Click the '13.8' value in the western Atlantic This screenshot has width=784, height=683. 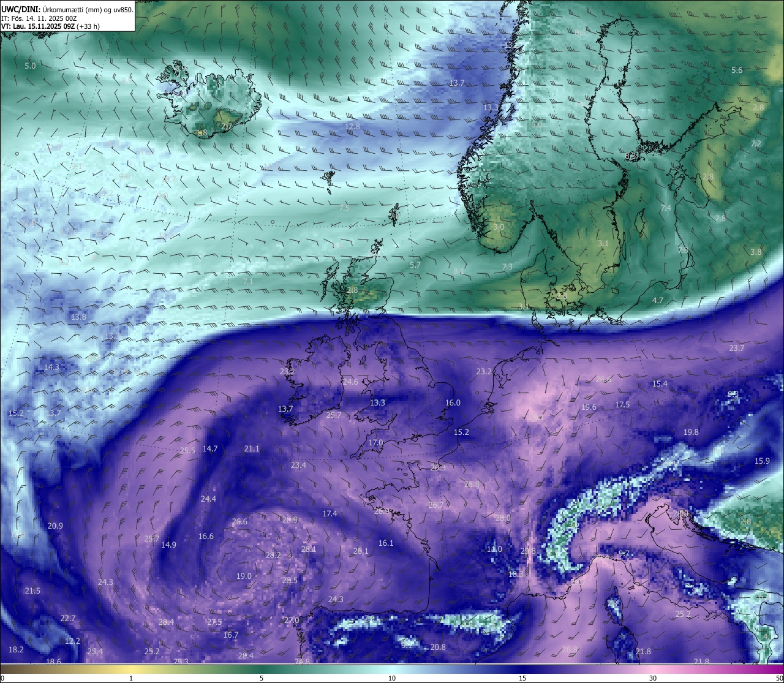pos(78,317)
